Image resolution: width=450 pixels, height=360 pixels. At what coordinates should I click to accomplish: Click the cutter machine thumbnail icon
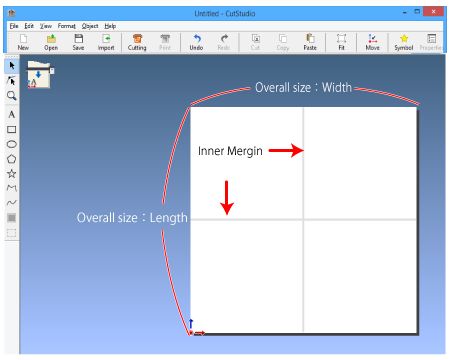(x=40, y=75)
